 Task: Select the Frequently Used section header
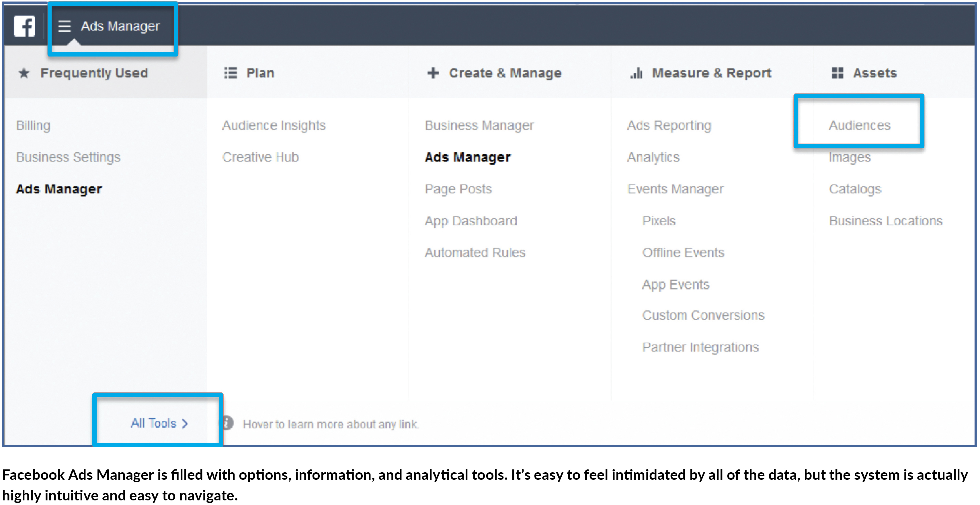coord(94,73)
